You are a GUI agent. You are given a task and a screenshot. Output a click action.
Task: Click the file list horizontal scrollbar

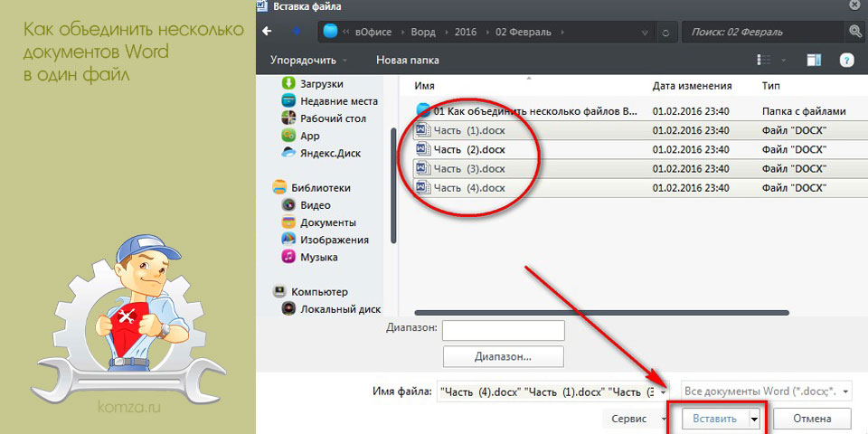click(601, 314)
